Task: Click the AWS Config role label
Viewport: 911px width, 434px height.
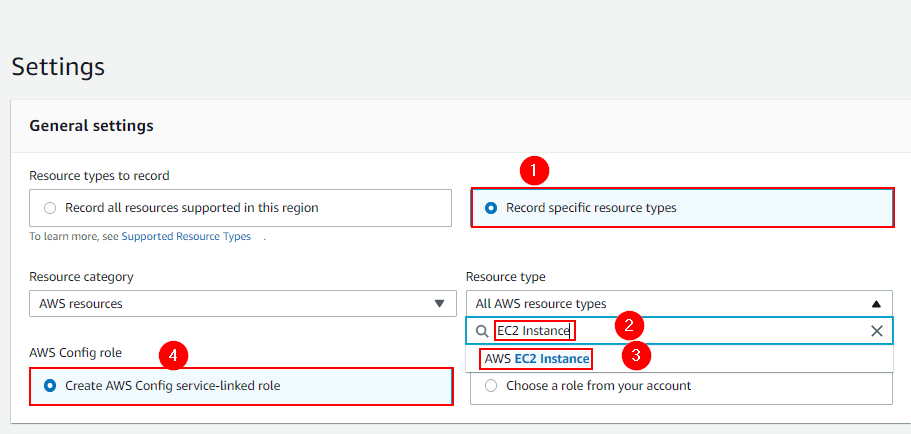Action: click(77, 353)
